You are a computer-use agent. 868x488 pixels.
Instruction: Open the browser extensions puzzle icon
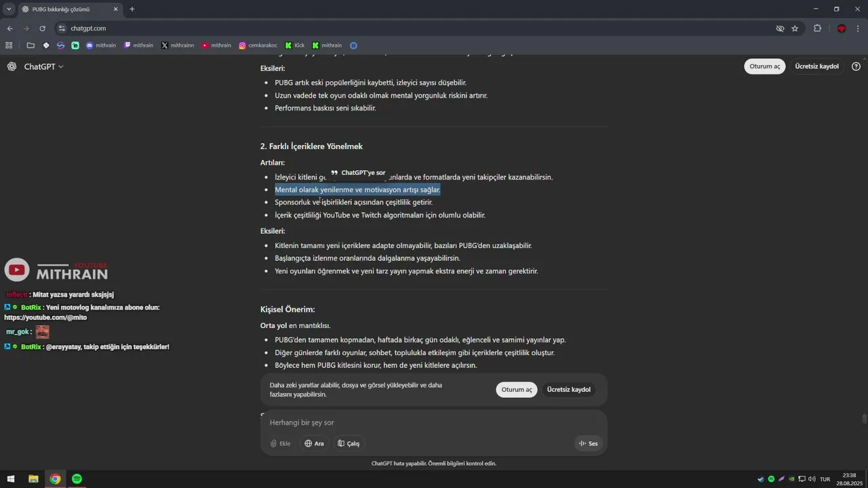click(817, 28)
